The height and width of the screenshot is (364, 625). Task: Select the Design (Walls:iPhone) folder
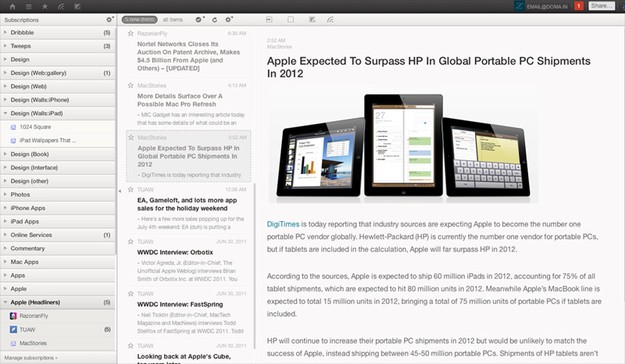pyautogui.click(x=58, y=100)
